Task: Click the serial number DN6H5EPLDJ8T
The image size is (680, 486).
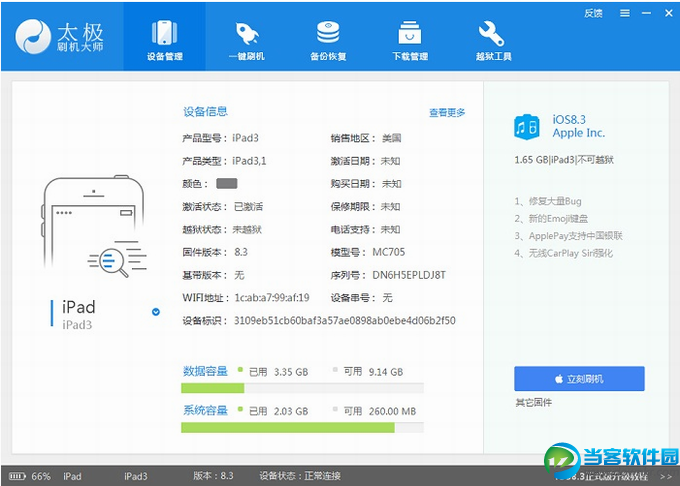Action: click(x=409, y=275)
